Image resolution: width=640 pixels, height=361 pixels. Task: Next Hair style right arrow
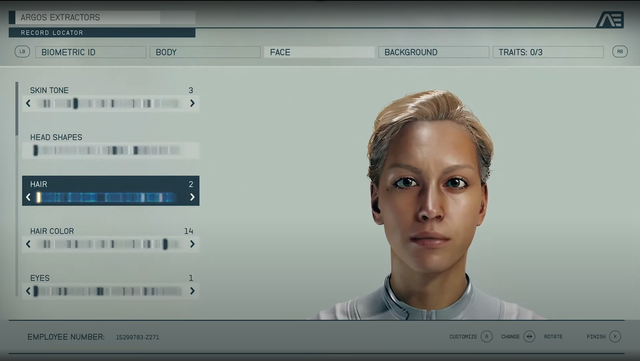(192, 197)
